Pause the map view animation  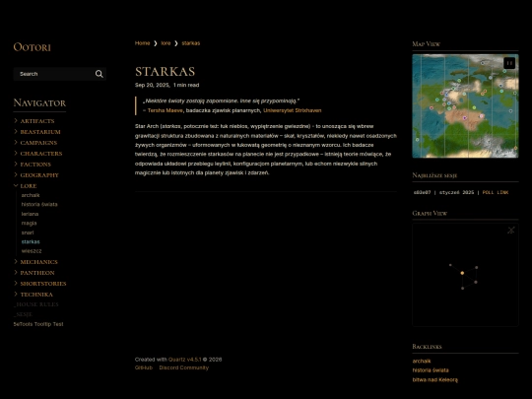click(x=509, y=63)
